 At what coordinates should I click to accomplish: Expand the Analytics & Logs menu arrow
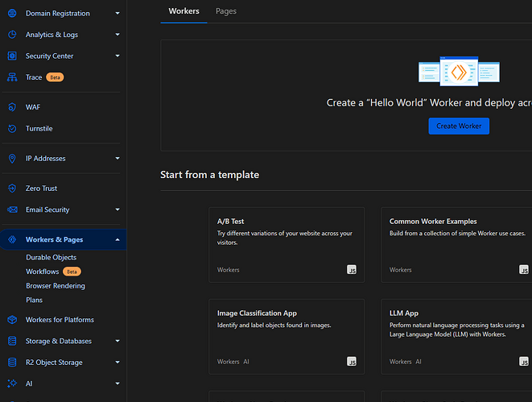pos(118,35)
